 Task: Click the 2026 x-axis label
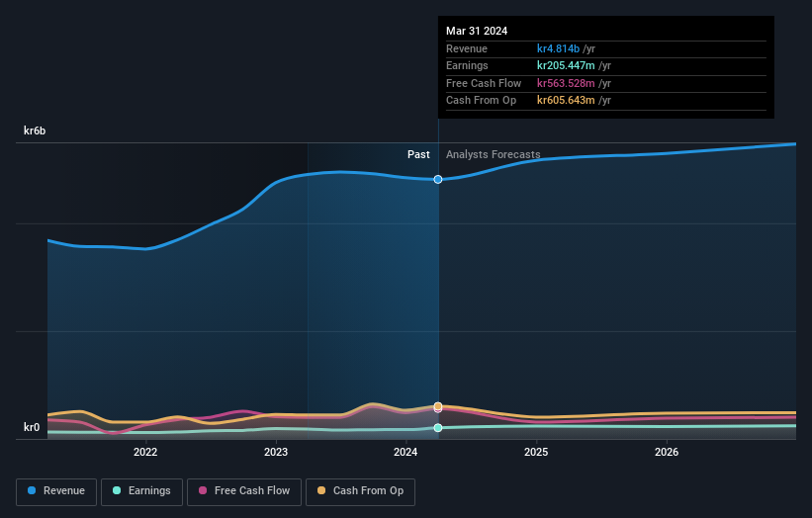667,453
